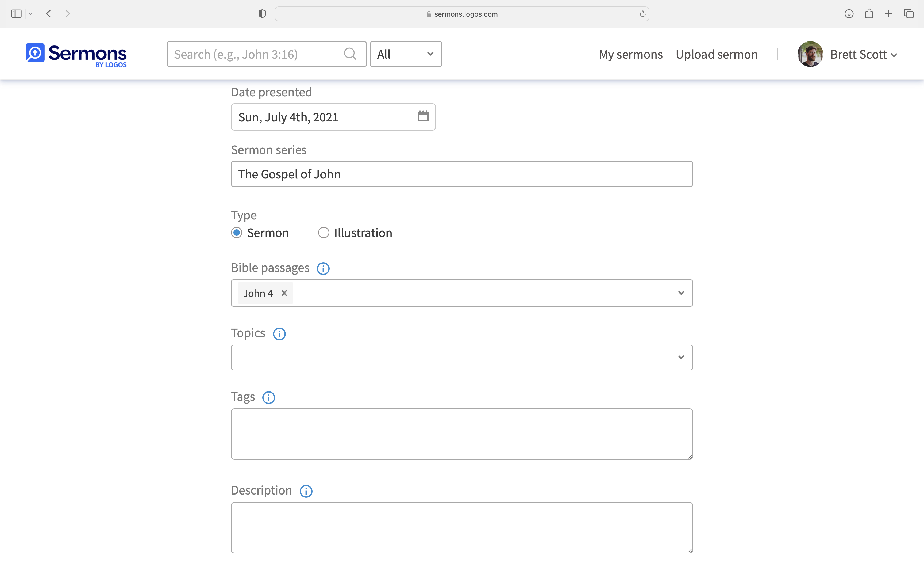The height and width of the screenshot is (578, 924).
Task: Click the Bible passages input area
Action: [462, 293]
